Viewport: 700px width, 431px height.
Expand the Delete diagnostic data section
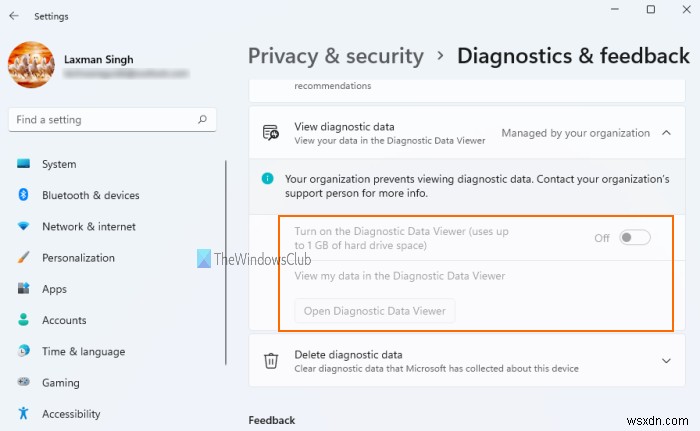[x=667, y=361]
